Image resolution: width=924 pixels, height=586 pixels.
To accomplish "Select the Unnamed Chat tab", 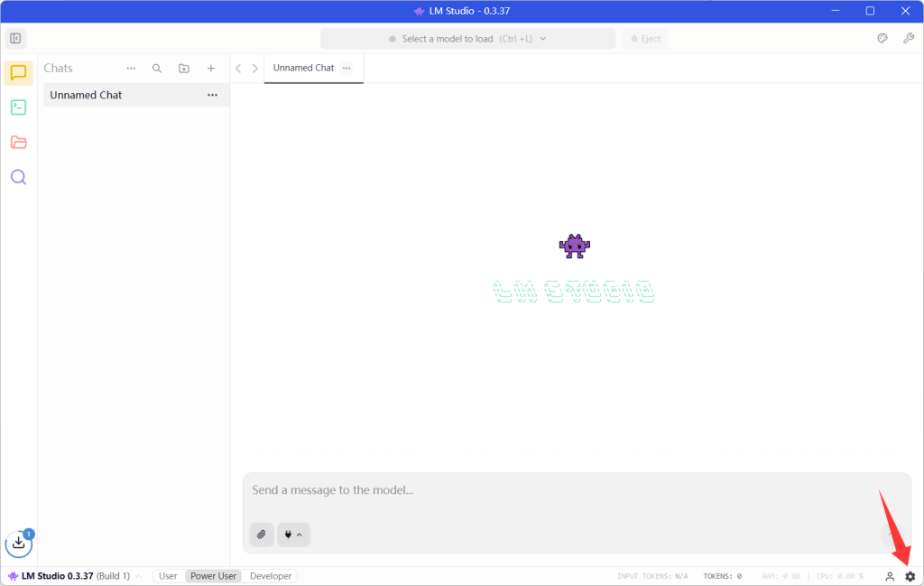I will (x=303, y=68).
